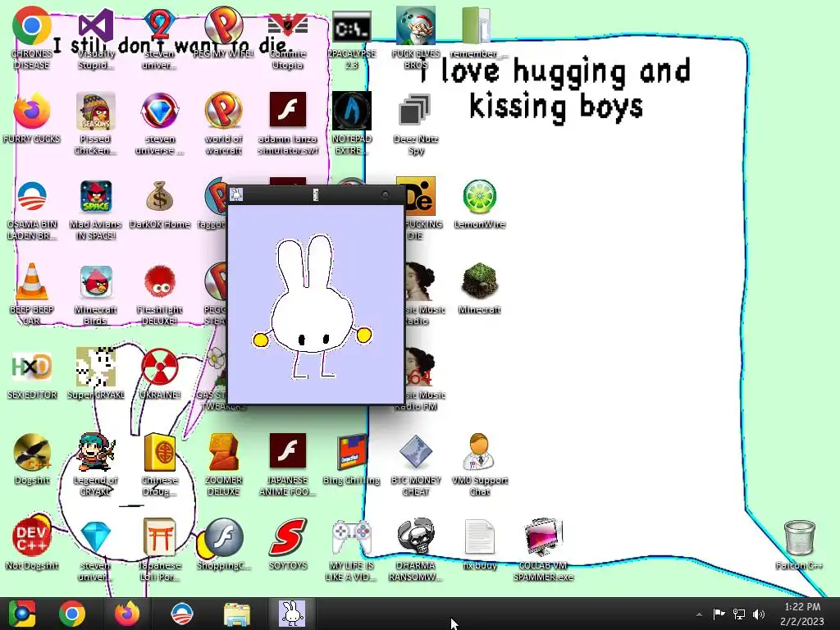Screen dimensions: 840x630
Task: Open Mad Avians IN SPACE! icon
Action: [x=96, y=197]
